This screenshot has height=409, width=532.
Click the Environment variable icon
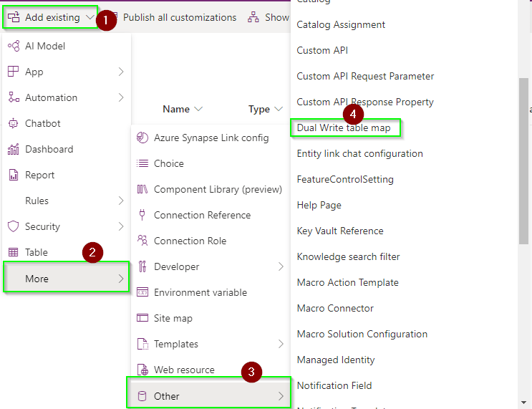pos(142,292)
